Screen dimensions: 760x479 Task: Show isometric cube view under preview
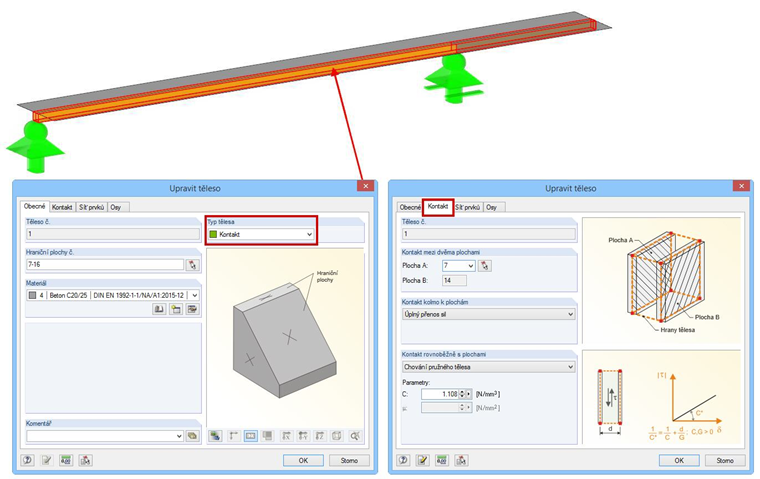tap(336, 436)
